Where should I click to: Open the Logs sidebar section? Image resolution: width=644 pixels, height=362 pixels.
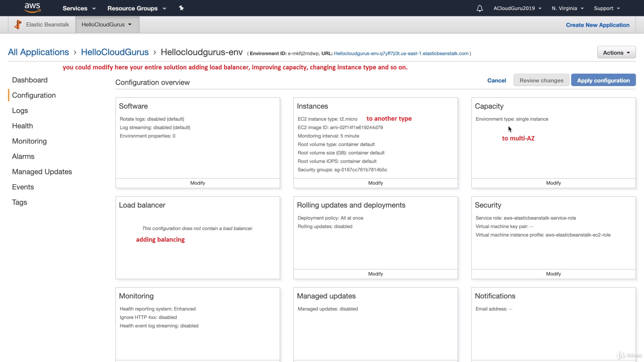[x=20, y=111]
